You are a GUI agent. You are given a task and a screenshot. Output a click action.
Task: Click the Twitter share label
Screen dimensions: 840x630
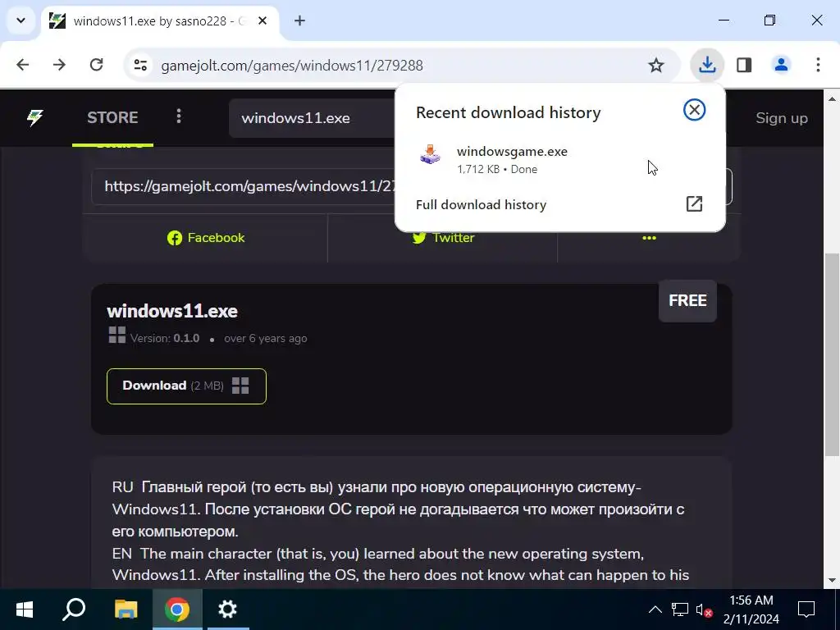tap(453, 238)
